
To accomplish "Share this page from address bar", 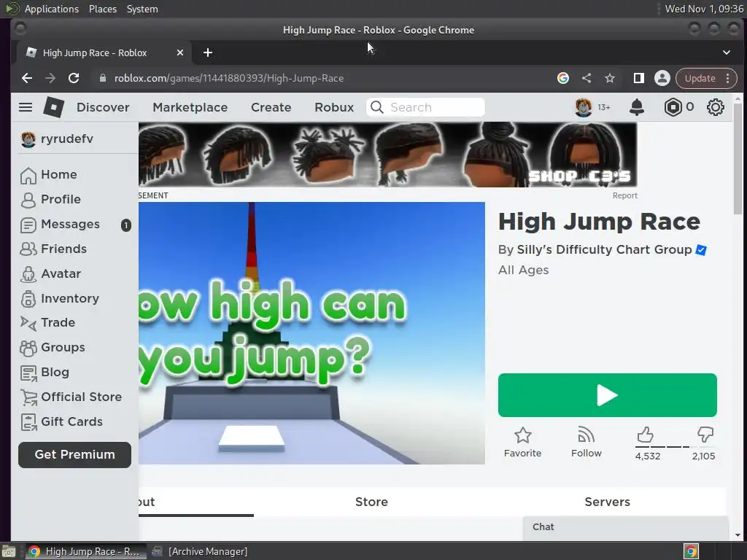I will point(587,78).
